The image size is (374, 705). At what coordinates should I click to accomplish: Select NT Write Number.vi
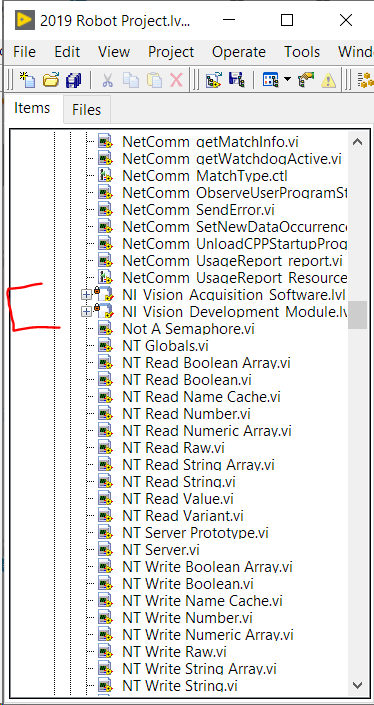187,618
